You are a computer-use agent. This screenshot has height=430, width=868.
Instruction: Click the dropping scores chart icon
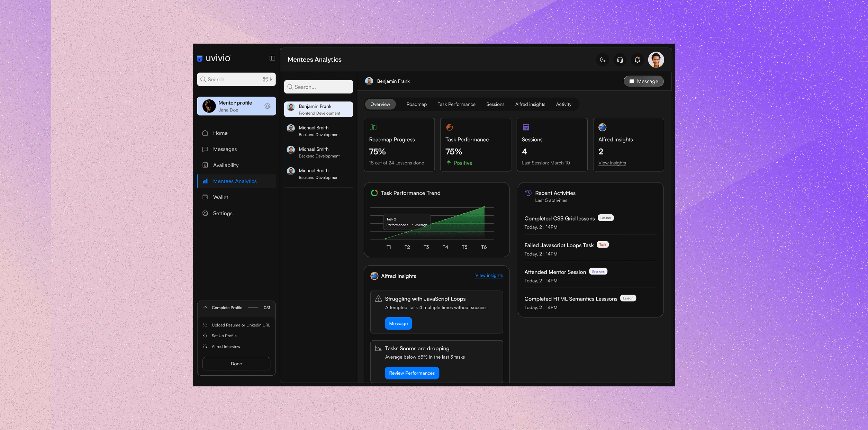pos(378,348)
